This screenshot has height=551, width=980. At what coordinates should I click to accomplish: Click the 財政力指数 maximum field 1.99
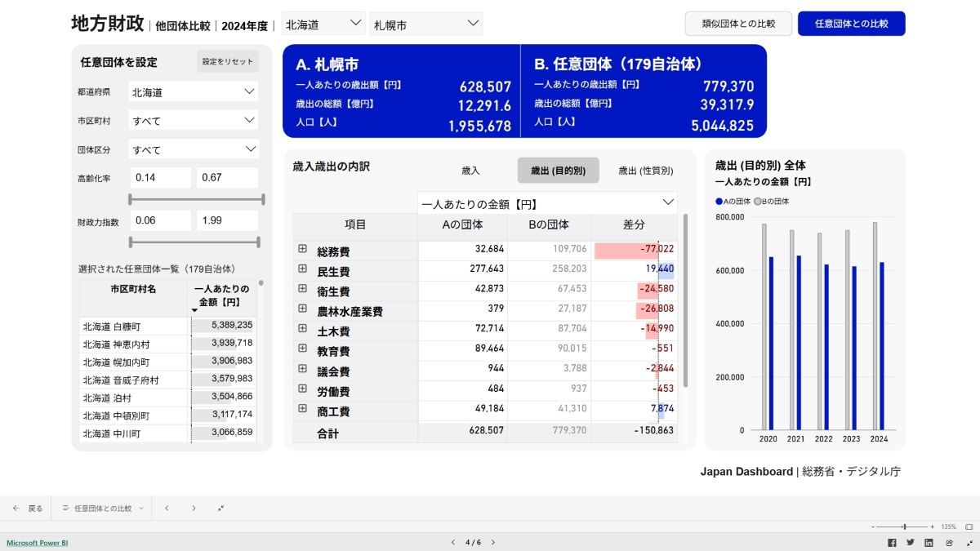(x=228, y=220)
